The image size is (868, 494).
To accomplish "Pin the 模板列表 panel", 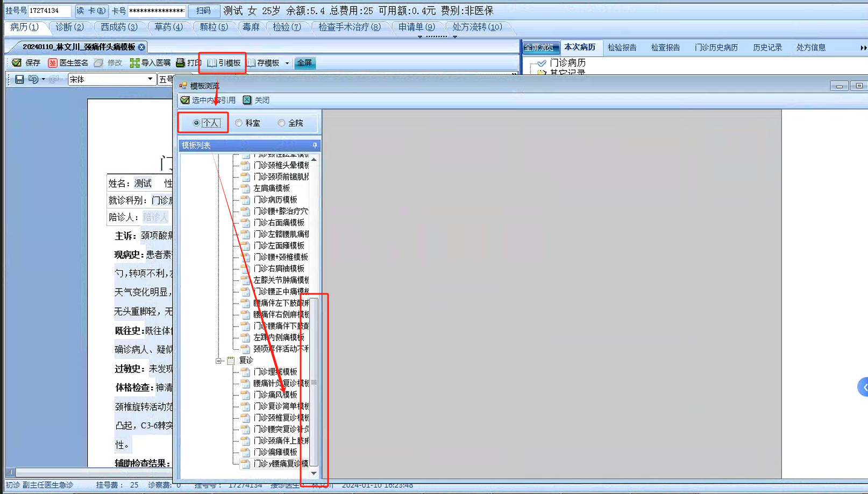I will click(315, 145).
